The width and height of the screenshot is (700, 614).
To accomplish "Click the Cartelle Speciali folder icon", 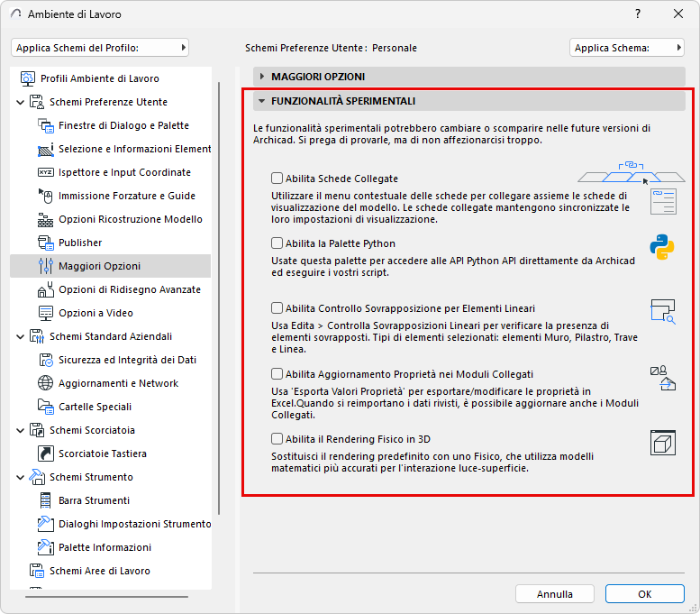I will (x=46, y=407).
